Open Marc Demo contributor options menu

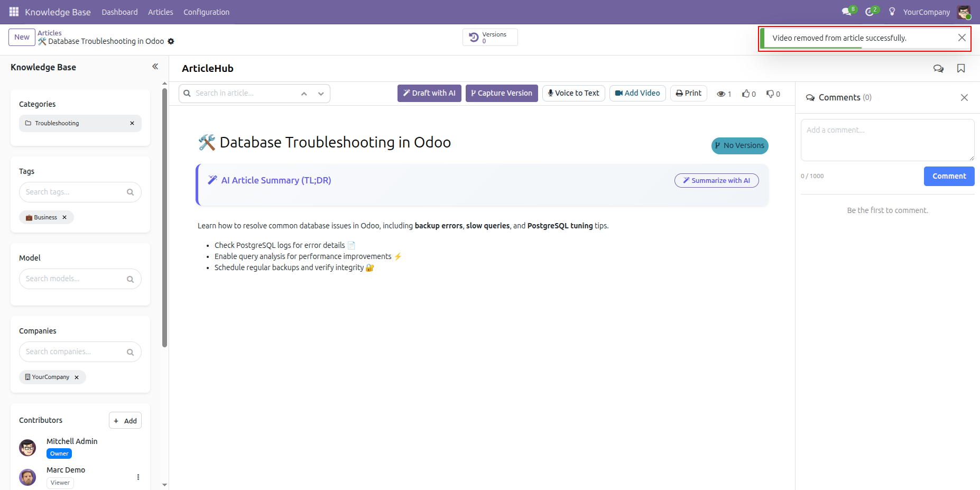click(x=138, y=477)
